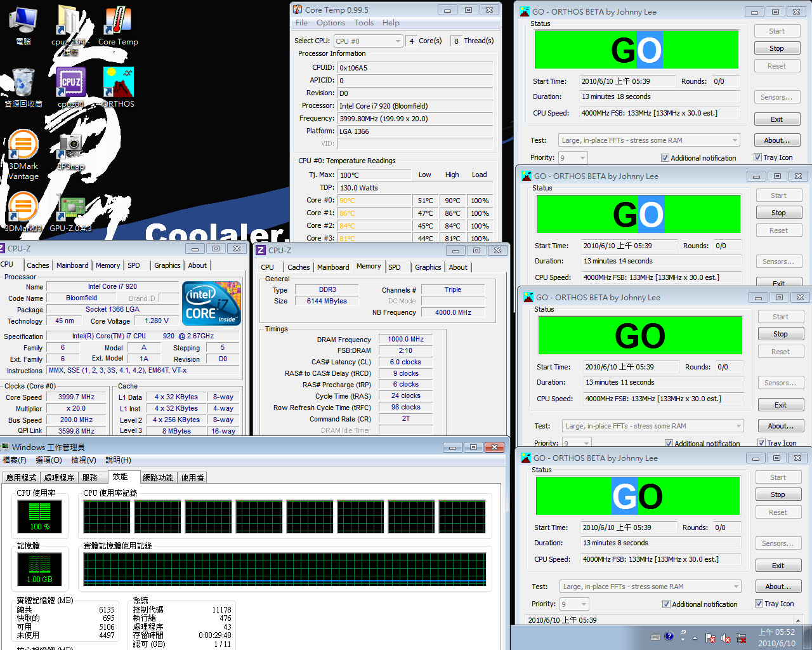Click the Core Temp window title bar icon
The height and width of the screenshot is (650, 812).
(x=297, y=10)
